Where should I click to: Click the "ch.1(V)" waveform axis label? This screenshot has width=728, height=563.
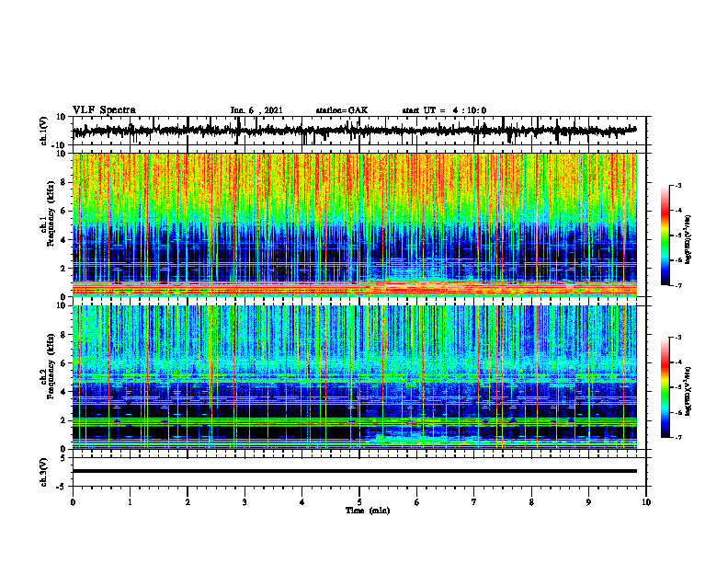45,131
